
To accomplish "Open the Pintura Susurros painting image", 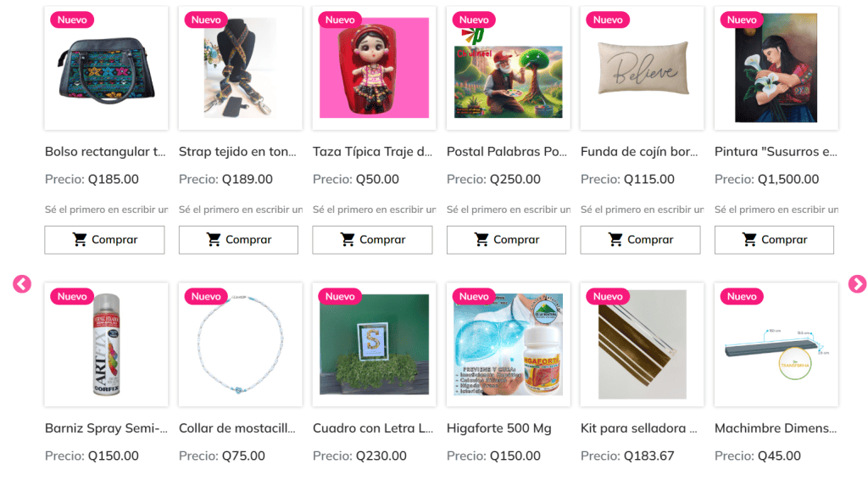I will [x=776, y=68].
